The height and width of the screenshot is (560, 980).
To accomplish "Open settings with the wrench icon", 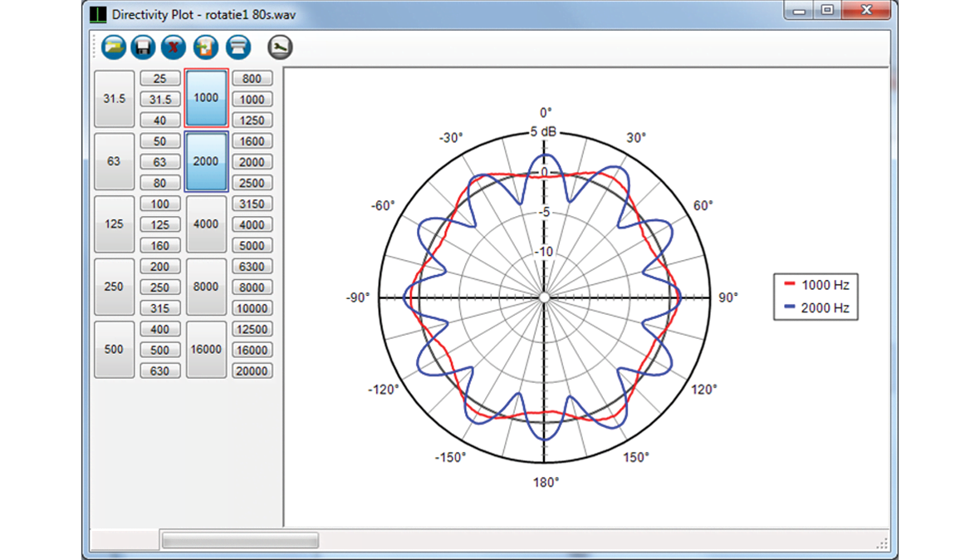I will pyautogui.click(x=281, y=47).
